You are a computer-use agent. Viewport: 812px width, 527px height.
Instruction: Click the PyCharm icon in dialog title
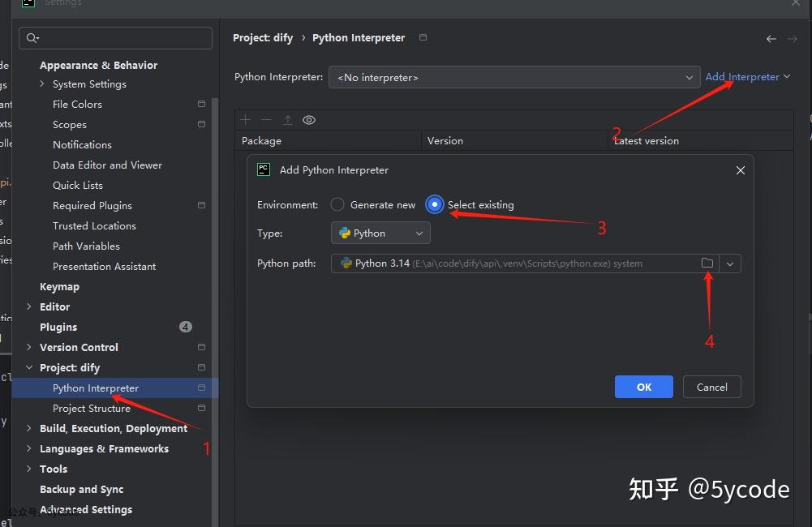tap(264, 169)
